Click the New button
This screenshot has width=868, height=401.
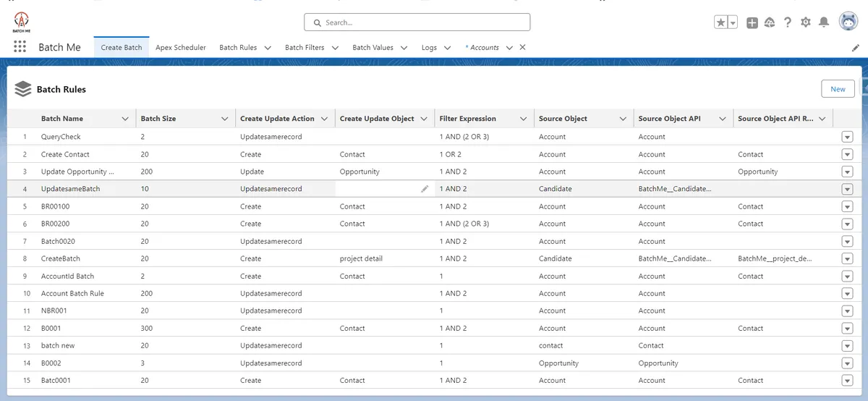pyautogui.click(x=838, y=89)
